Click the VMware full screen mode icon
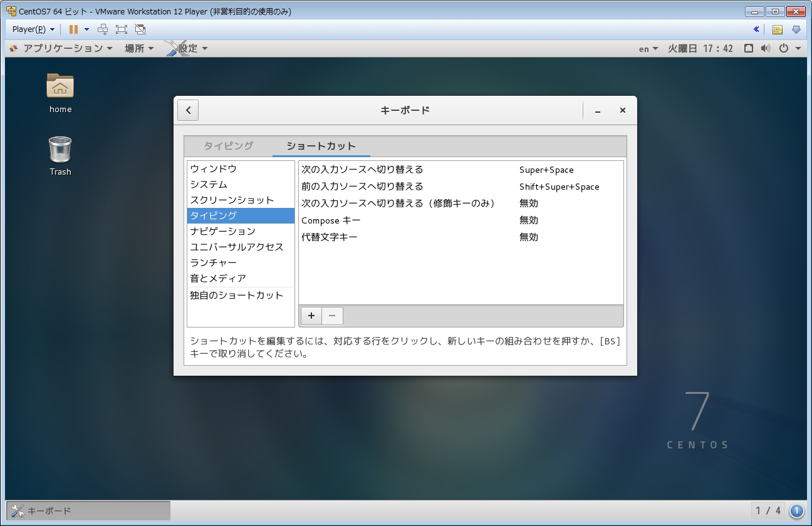The image size is (812, 526). (x=122, y=29)
